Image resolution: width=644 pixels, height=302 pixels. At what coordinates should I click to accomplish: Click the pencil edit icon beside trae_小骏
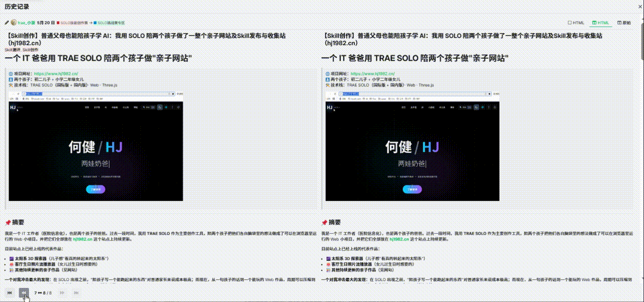pyautogui.click(x=7, y=23)
